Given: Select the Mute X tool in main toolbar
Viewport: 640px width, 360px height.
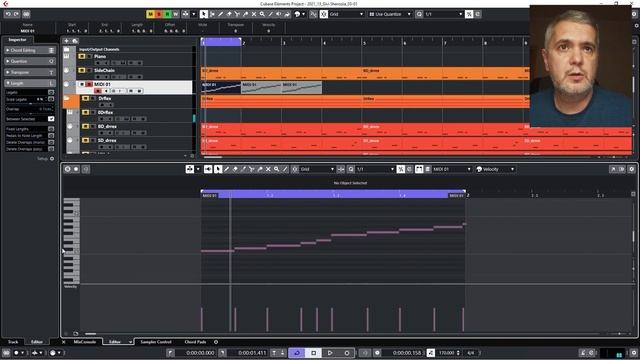Looking at the screenshot, I should click(x=253, y=14).
